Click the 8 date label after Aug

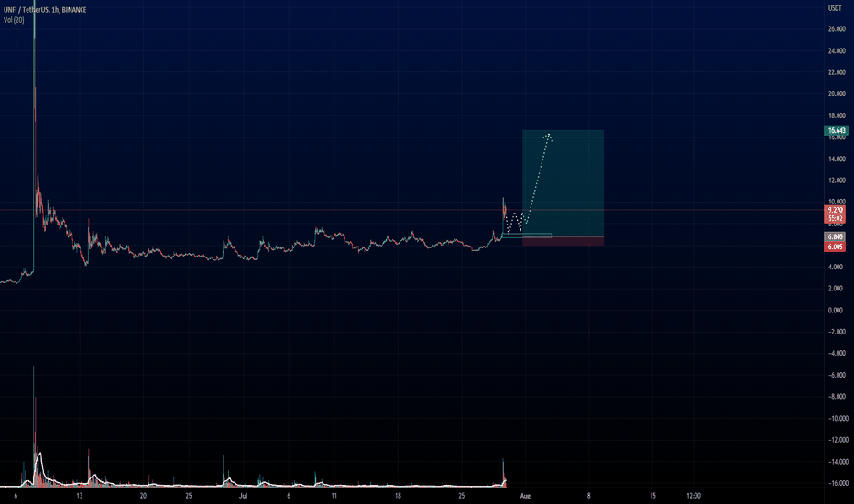pos(589,496)
